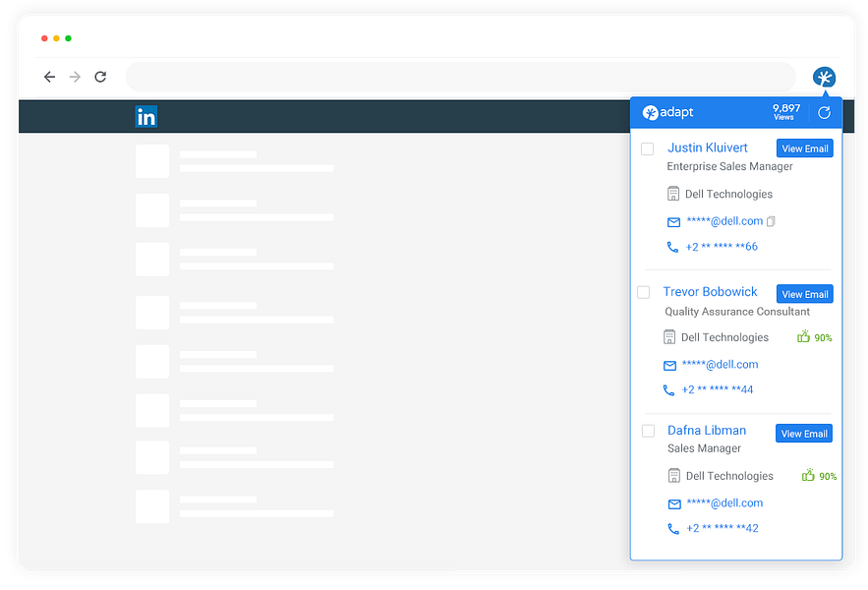
Task: Click phone number ending in 44
Action: coord(718,389)
